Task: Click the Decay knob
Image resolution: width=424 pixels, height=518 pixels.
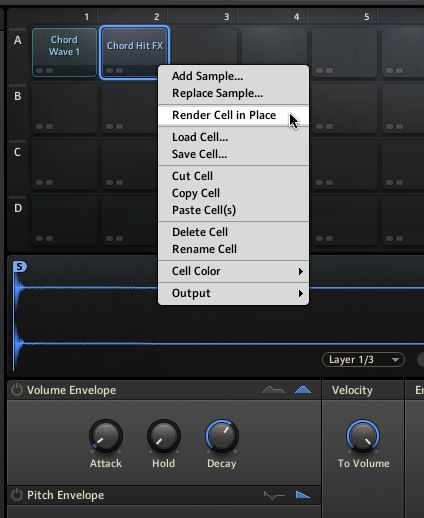Action: tap(222, 436)
